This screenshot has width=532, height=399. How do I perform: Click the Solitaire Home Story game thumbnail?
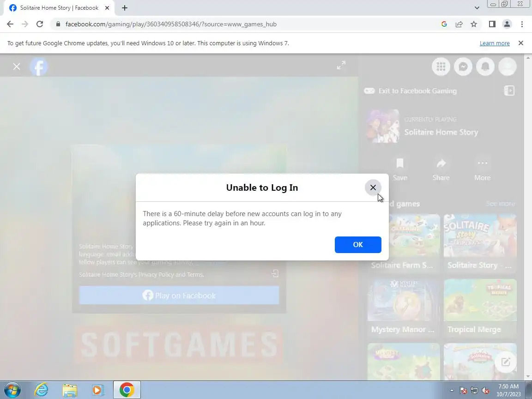(x=383, y=126)
